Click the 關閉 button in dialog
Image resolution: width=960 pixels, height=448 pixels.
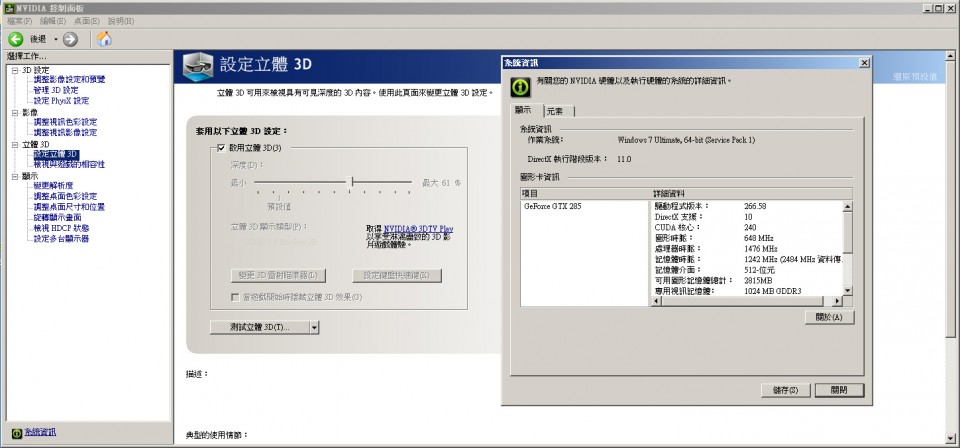839,390
